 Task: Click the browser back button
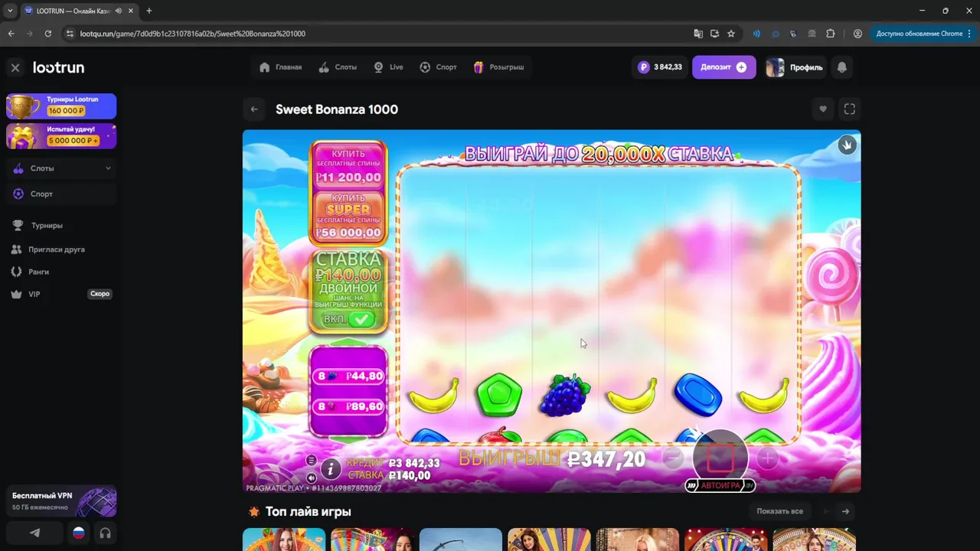(x=11, y=34)
